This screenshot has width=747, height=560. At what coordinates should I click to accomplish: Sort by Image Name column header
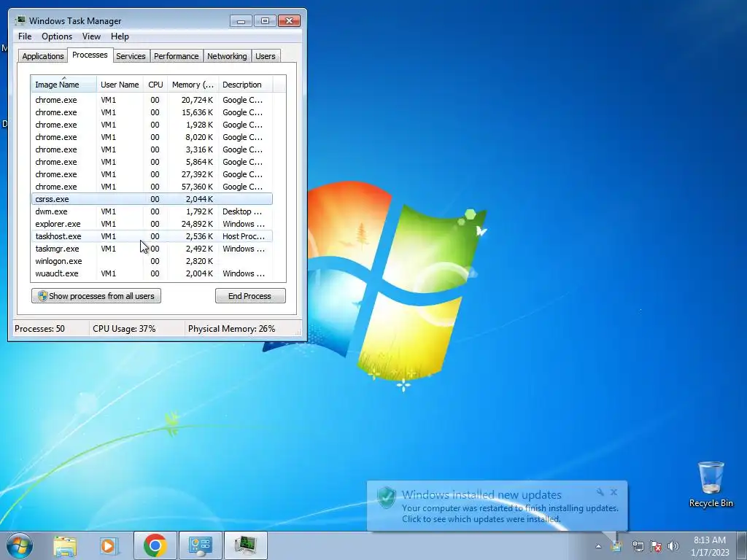tap(64, 85)
